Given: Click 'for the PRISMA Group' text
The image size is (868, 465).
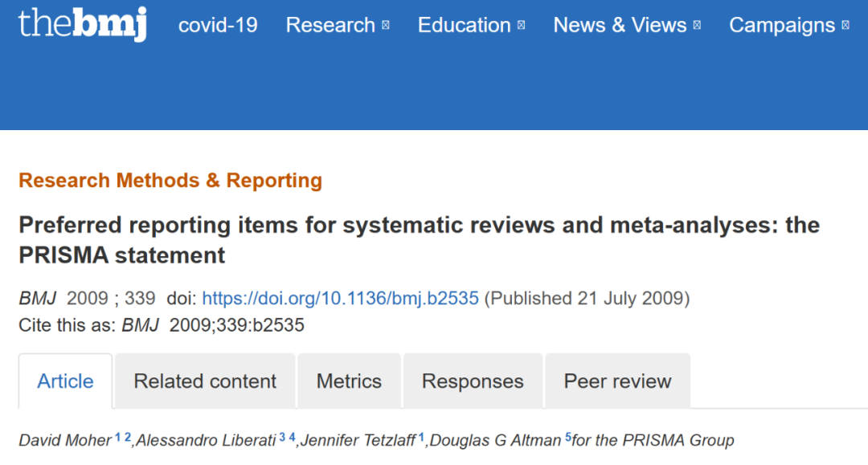Looking at the screenshot, I should (653, 440).
